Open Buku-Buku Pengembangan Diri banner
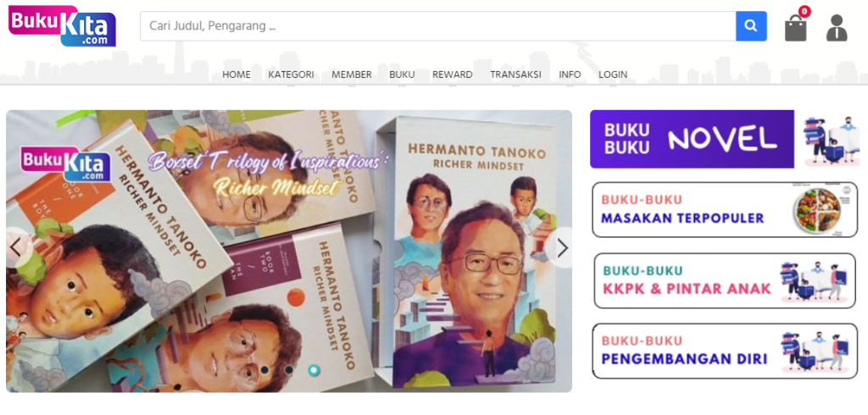This screenshot has height=415, width=868. [726, 351]
